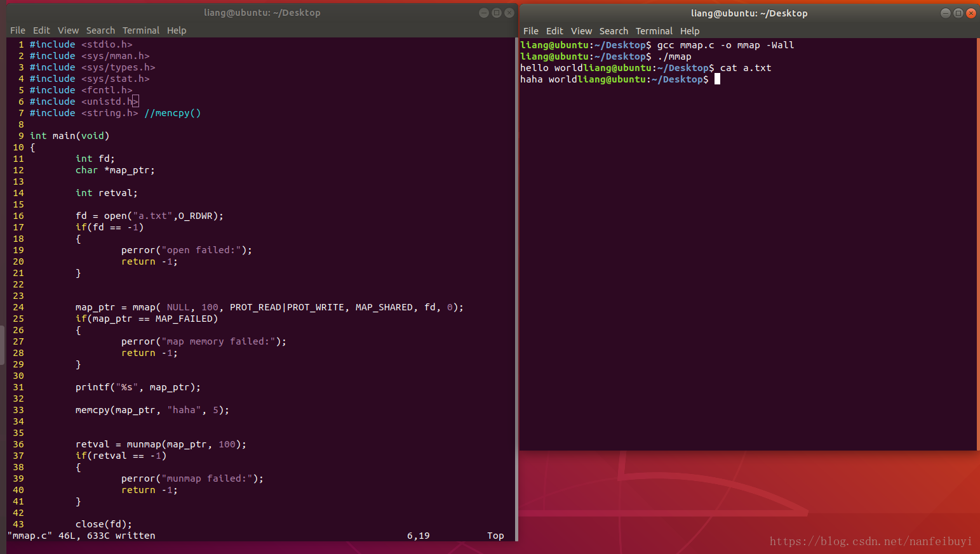
Task: Close the left terminal window
Action: coord(509,13)
